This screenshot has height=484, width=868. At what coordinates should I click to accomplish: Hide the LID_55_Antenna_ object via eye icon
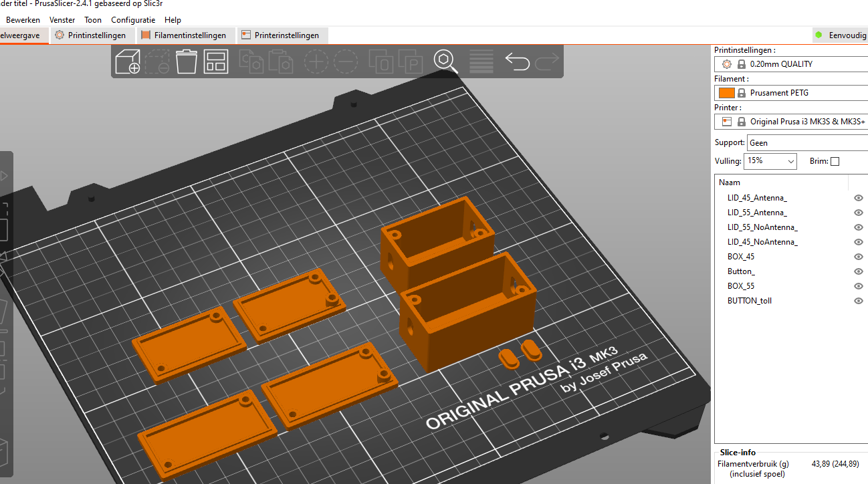tap(859, 213)
